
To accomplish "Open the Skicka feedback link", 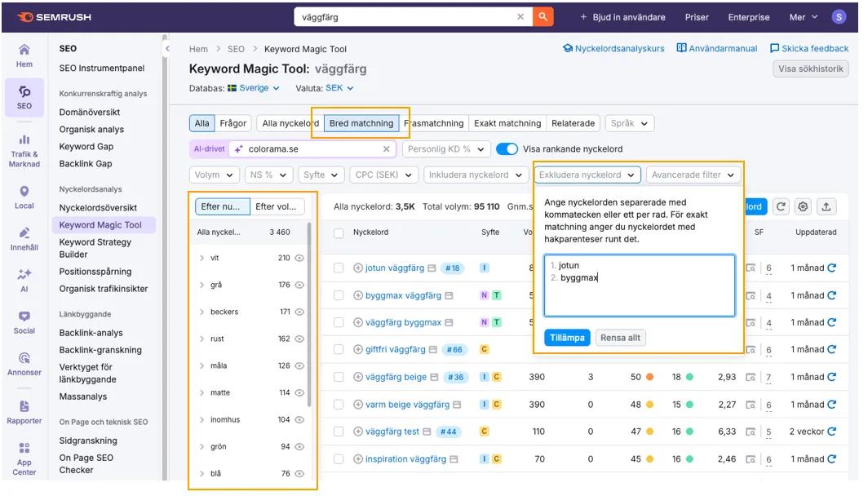I will coord(809,48).
